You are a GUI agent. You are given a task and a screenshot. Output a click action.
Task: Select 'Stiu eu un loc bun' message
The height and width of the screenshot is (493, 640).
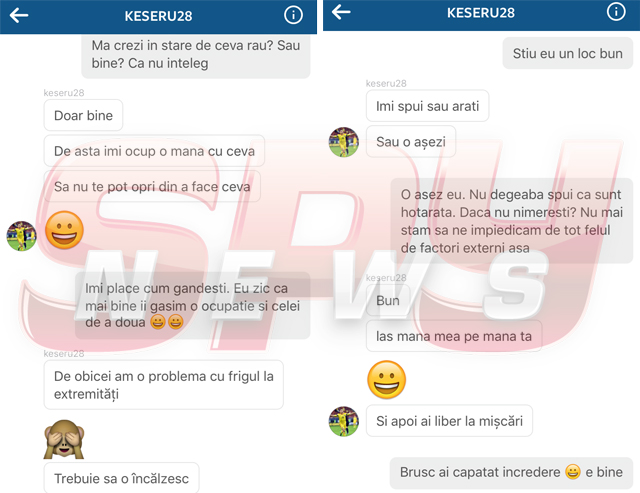pos(567,53)
